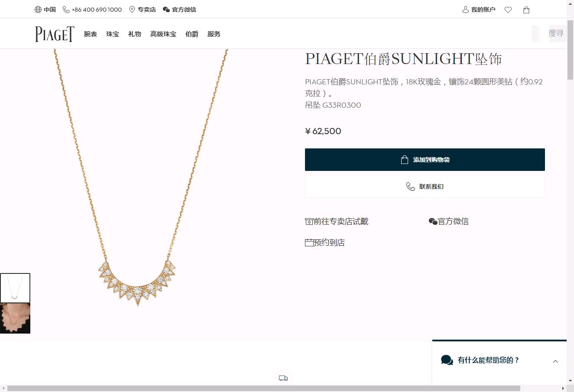Click the 联系我们 button

coord(425,186)
